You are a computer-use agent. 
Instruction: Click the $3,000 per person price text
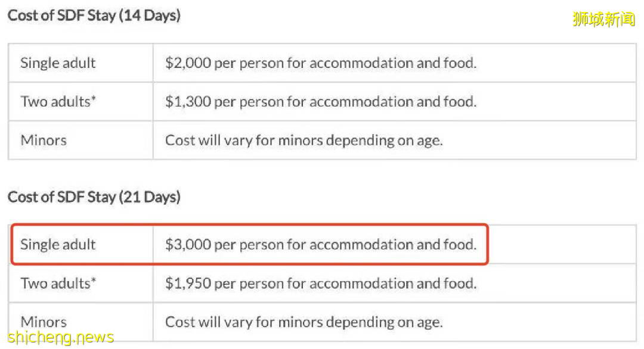coord(320,245)
